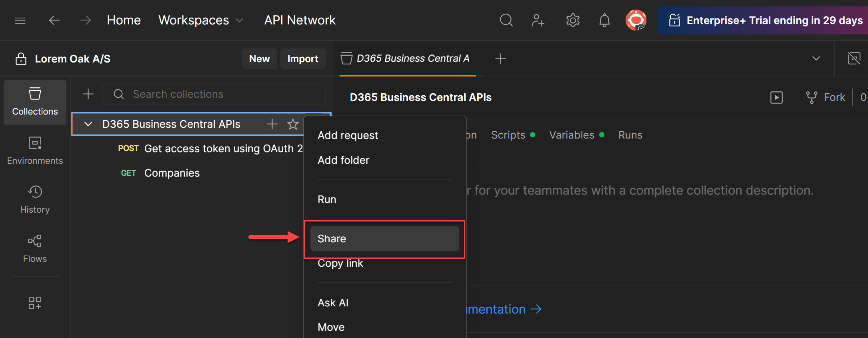Screen dimensions: 868x338
Task: Open API Network
Action: (x=300, y=20)
